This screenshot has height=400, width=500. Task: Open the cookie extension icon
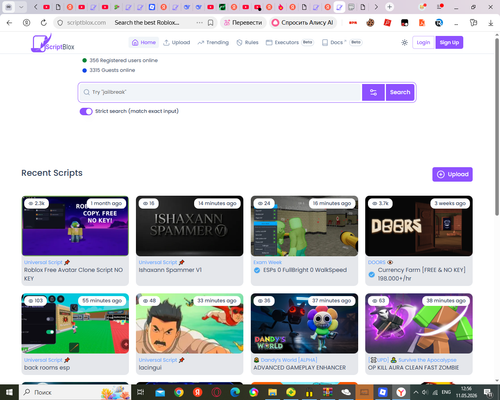[370, 23]
